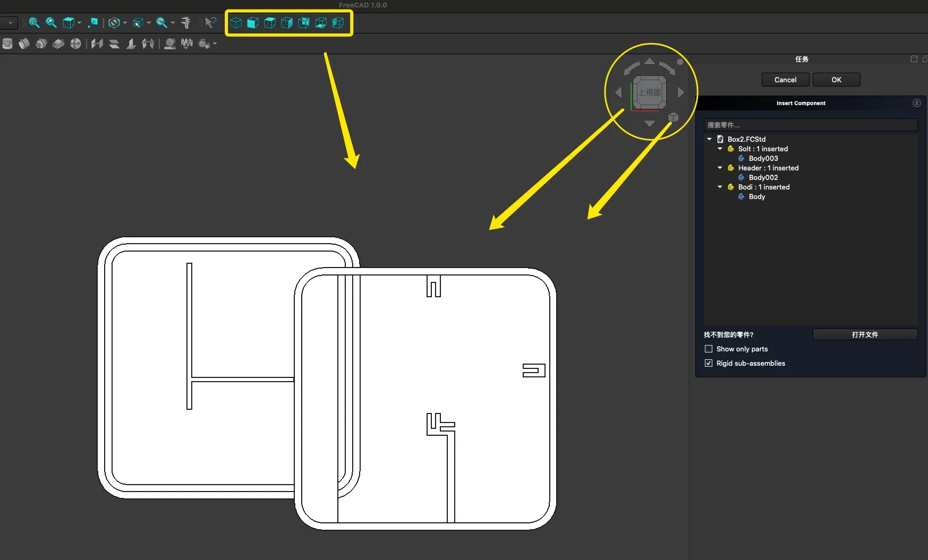Click the Fit All zoom icon
The height and width of the screenshot is (560, 928).
pyautogui.click(x=34, y=23)
